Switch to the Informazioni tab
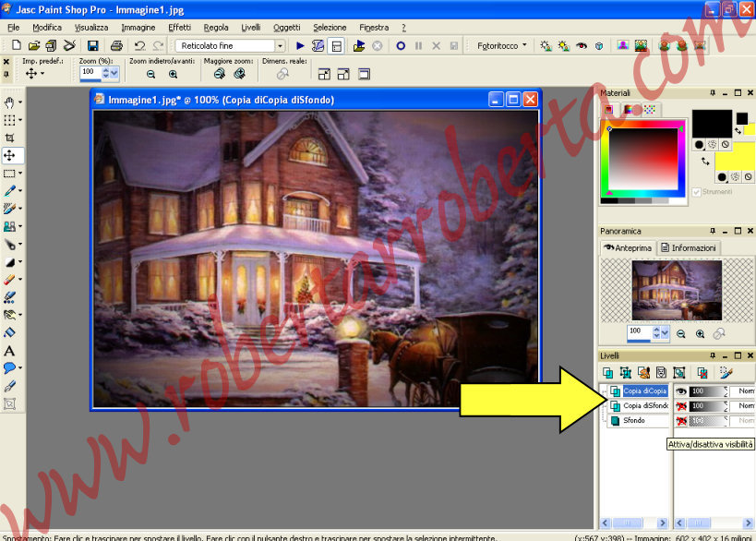Image resolution: width=756 pixels, height=541 pixels. (689, 247)
